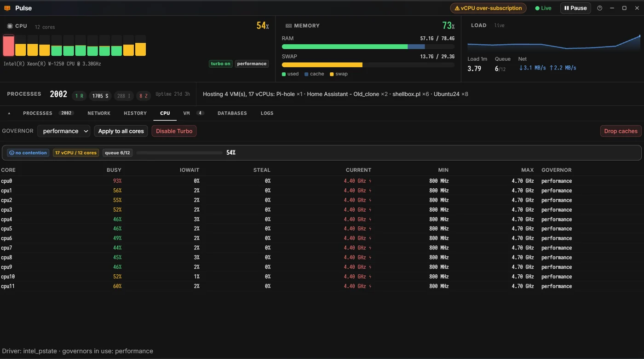
Task: Click the 1705 S sleeping processes pill
Action: point(100,96)
